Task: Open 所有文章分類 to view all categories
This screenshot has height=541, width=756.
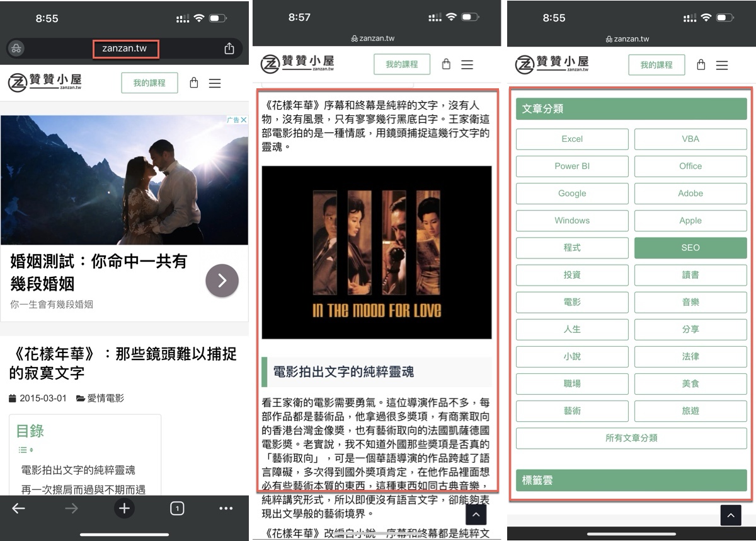Action: (x=631, y=438)
